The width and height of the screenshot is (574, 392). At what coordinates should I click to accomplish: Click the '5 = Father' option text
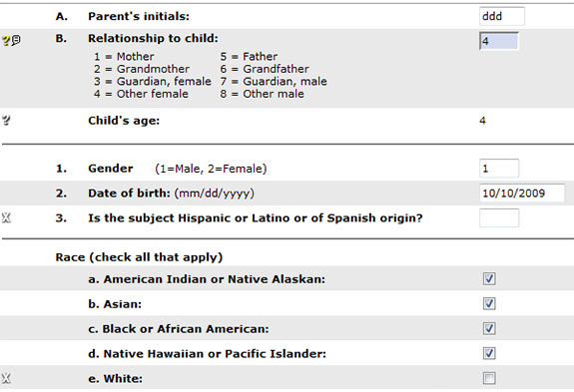[x=249, y=56]
